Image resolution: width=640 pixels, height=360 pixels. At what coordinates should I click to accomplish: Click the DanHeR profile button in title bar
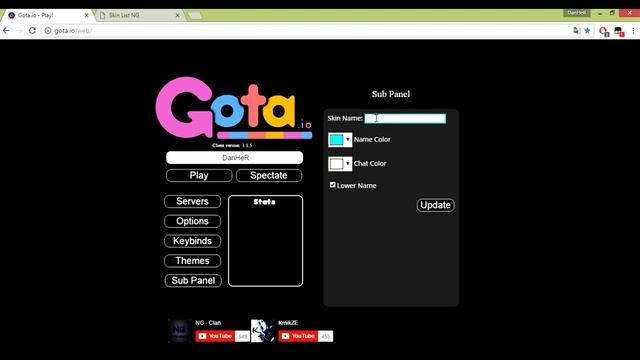[x=576, y=13]
